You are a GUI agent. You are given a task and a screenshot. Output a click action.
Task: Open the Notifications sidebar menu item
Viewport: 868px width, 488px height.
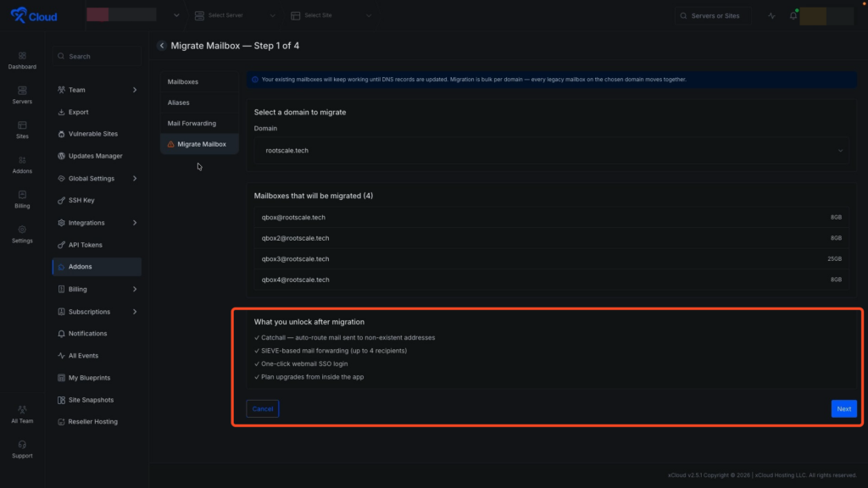[x=97, y=334]
